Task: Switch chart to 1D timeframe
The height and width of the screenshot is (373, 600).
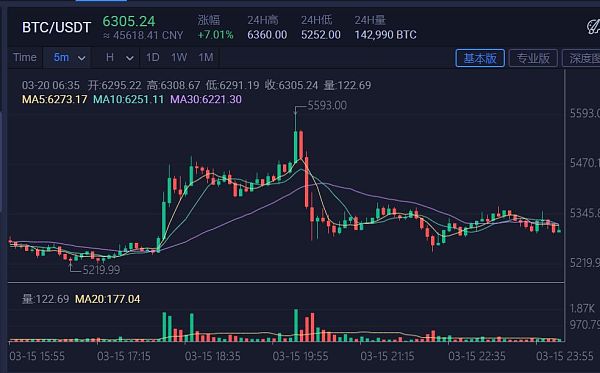Action: tap(153, 57)
